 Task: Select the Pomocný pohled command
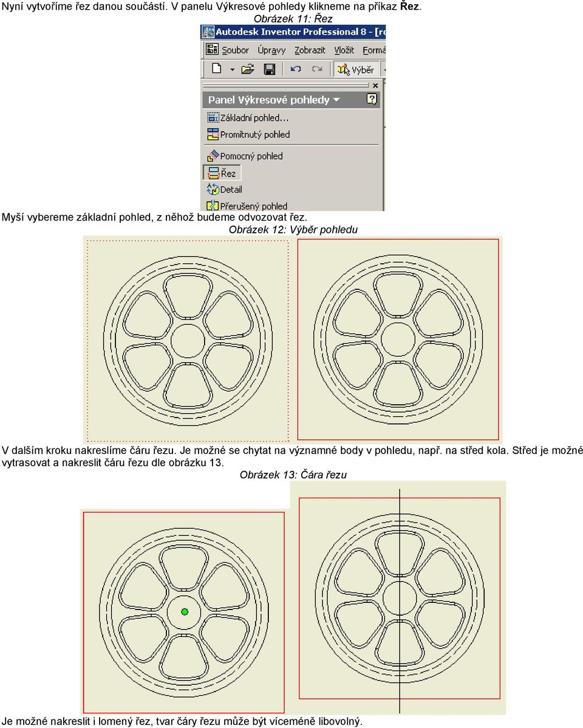(x=245, y=156)
